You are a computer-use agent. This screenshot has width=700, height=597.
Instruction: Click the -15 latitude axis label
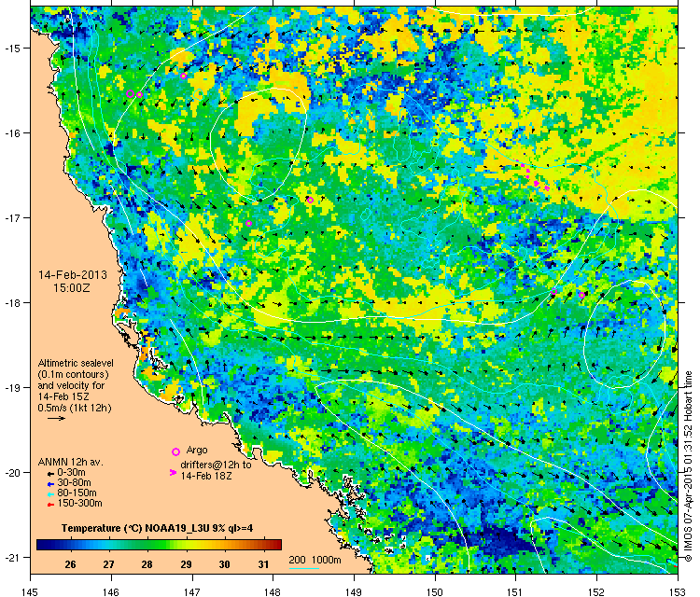(x=11, y=49)
